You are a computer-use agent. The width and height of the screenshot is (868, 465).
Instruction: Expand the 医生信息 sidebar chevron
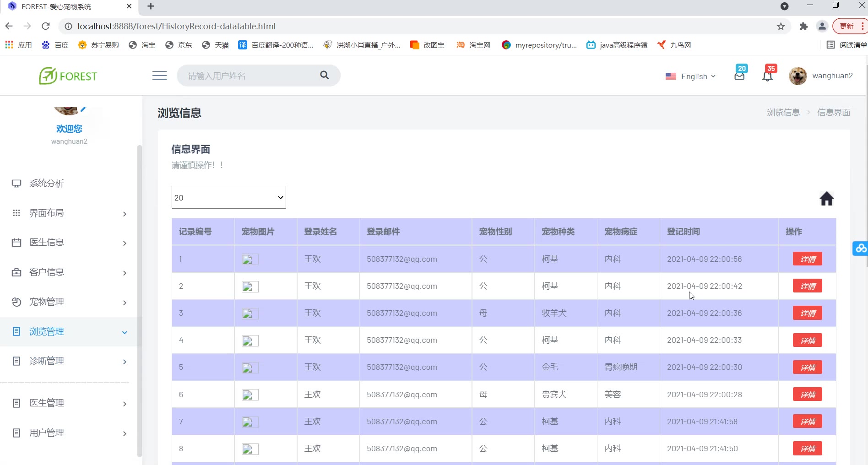125,243
